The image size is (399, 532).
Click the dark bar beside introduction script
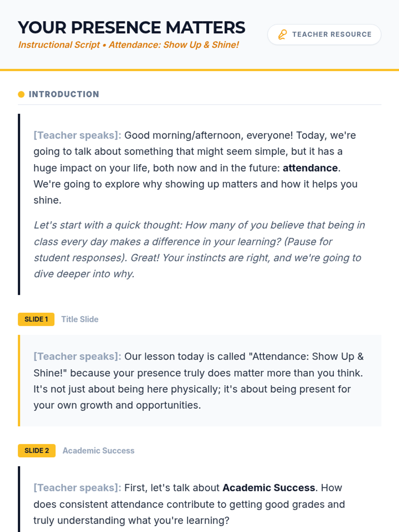click(19, 204)
